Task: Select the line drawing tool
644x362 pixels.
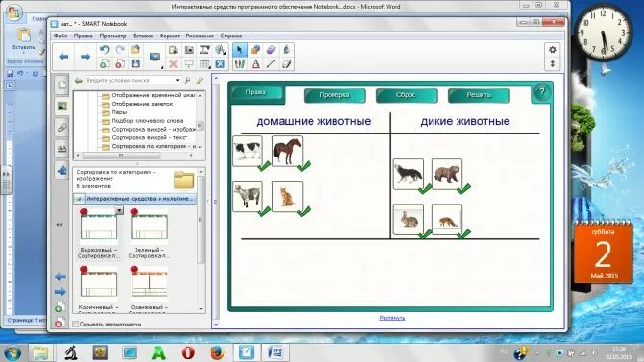Action: 271,63
